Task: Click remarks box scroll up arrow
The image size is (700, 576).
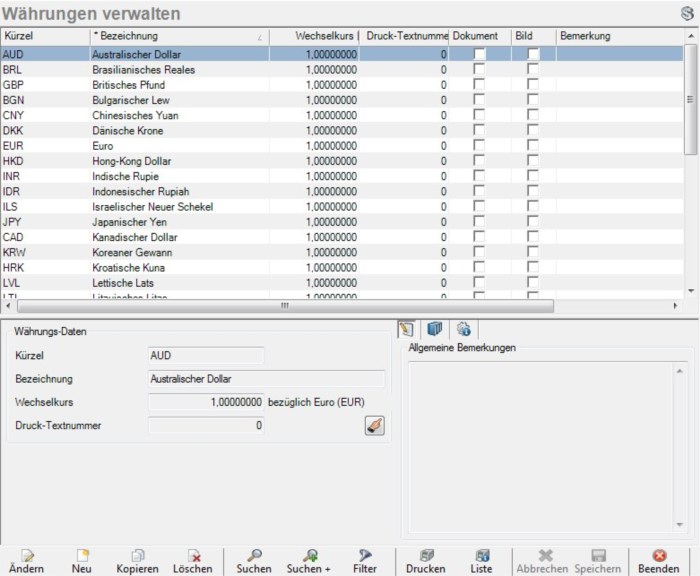Action: click(x=679, y=371)
